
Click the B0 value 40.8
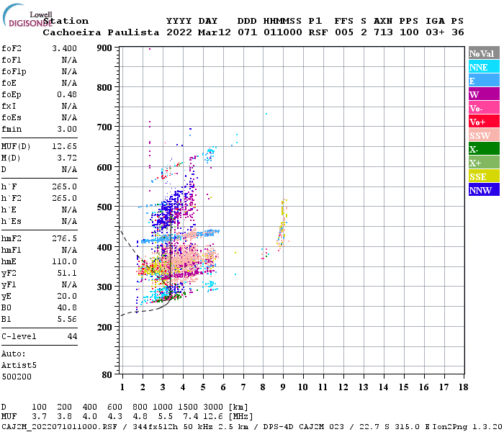67,308
